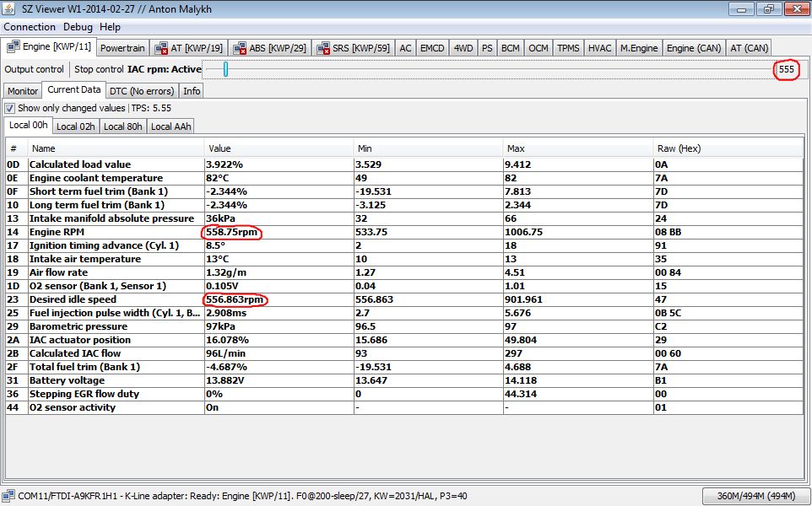Select the Local 02h tab
Image resolution: width=812 pixels, height=506 pixels.
76,126
